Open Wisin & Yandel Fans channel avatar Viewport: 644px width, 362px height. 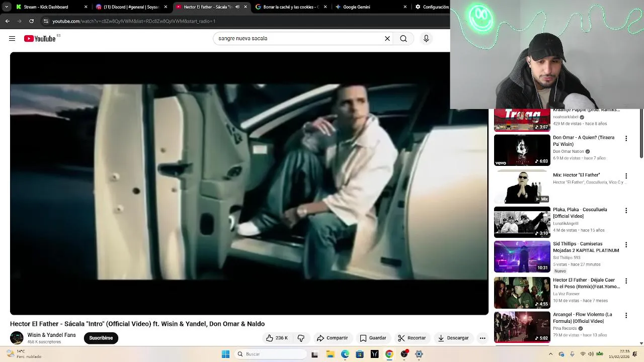point(17,338)
